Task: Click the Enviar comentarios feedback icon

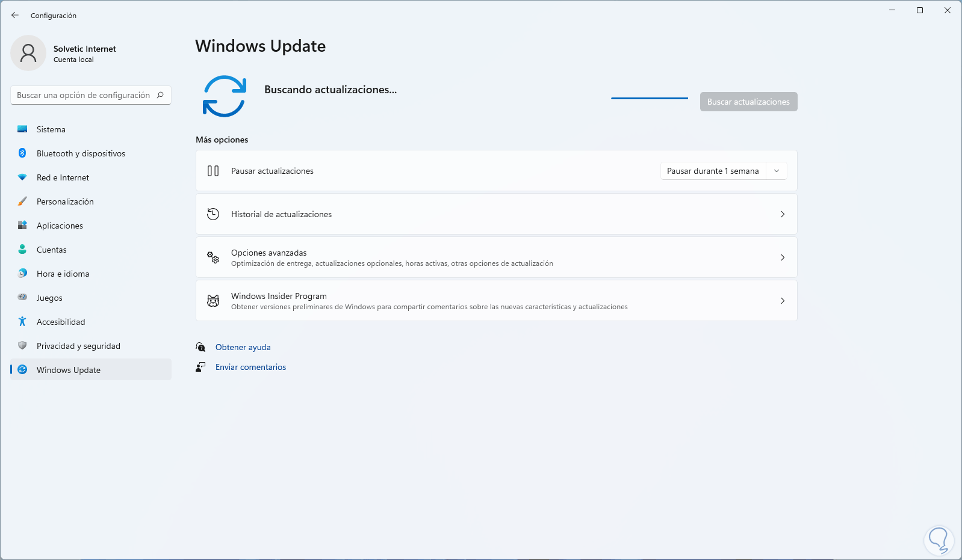Action: [200, 367]
